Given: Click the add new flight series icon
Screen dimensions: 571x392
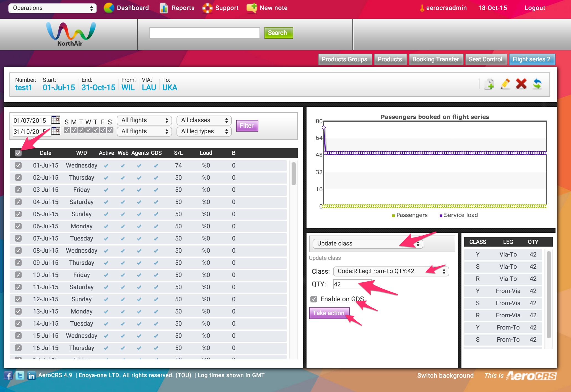Looking at the screenshot, I should pyautogui.click(x=489, y=84).
